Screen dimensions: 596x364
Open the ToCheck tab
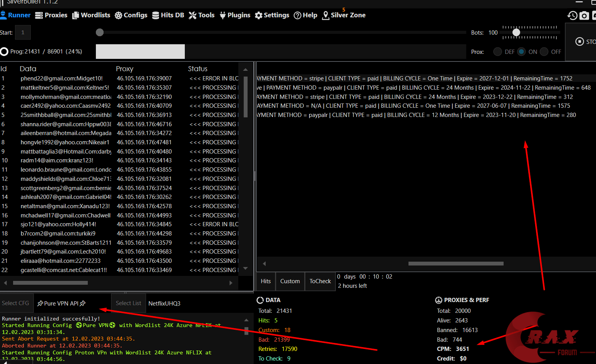320,281
